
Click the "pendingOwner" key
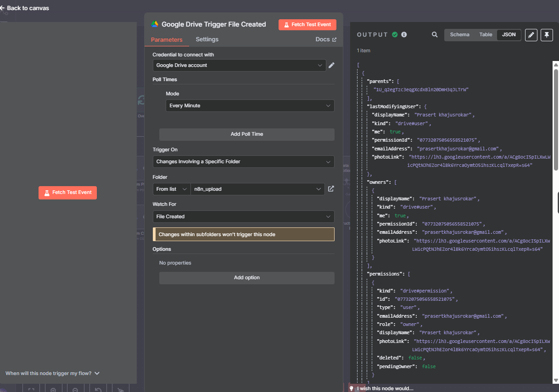pos(397,367)
